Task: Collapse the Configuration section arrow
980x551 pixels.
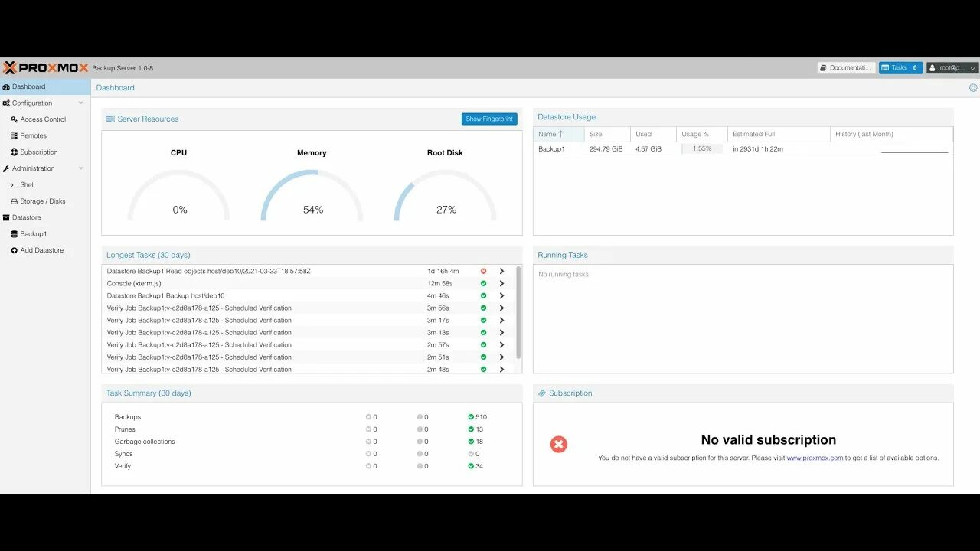Action: pyautogui.click(x=80, y=103)
